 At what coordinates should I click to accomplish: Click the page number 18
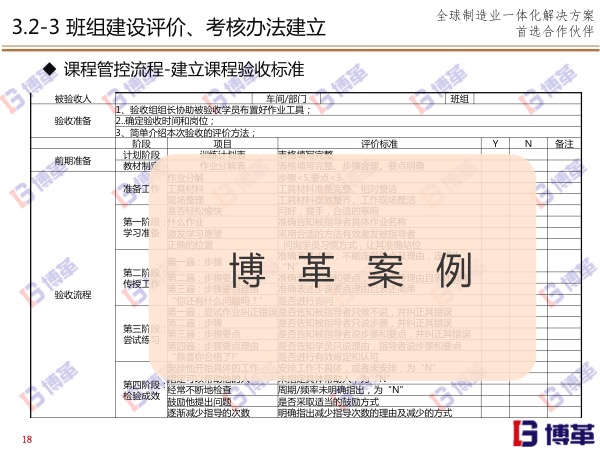[27, 439]
